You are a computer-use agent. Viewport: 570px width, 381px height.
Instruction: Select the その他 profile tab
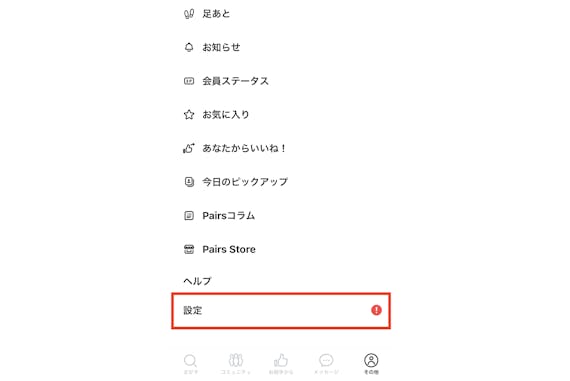pyautogui.click(x=371, y=364)
